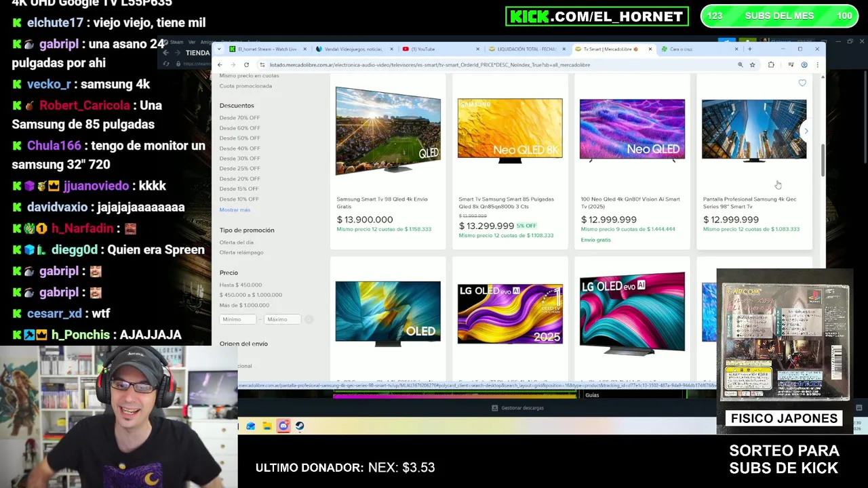
Task: Bookmark this page with the star icon
Action: tap(752, 65)
